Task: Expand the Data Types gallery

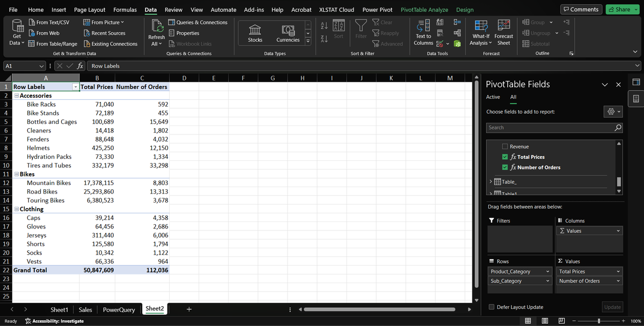Action: tap(308, 42)
